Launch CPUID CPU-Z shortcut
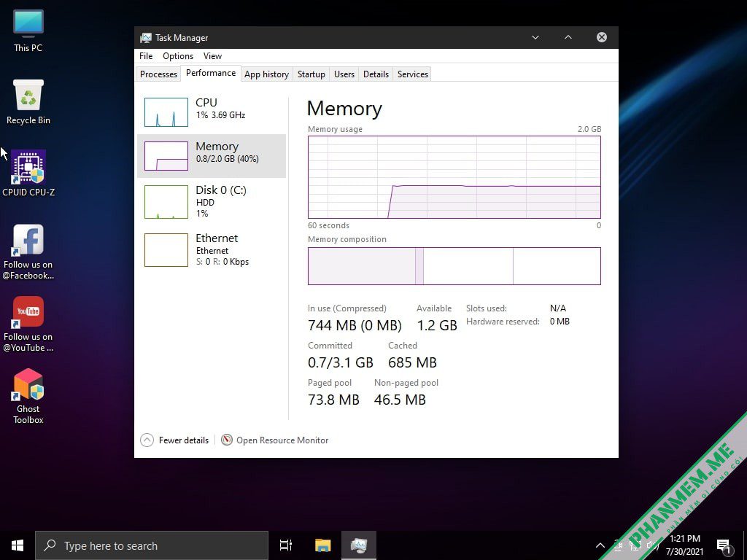This screenshot has height=560, width=747. coord(28,174)
